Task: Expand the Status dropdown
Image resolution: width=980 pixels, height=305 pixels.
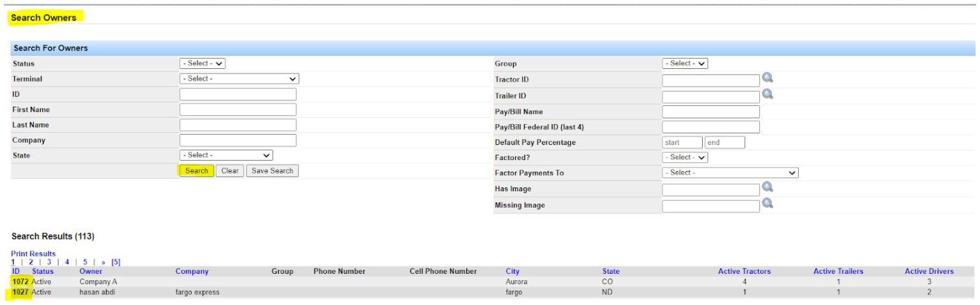Action: pyautogui.click(x=203, y=64)
